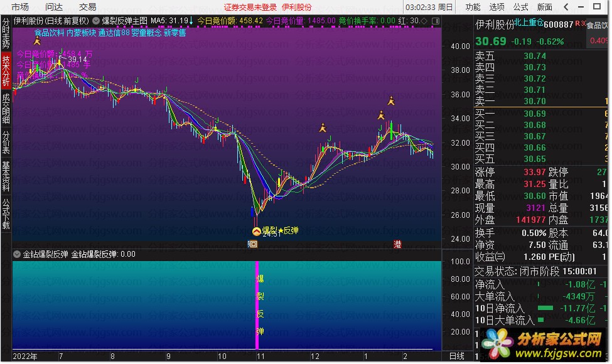
Task: Click the 外盘 value 141977
Action: tap(531, 220)
